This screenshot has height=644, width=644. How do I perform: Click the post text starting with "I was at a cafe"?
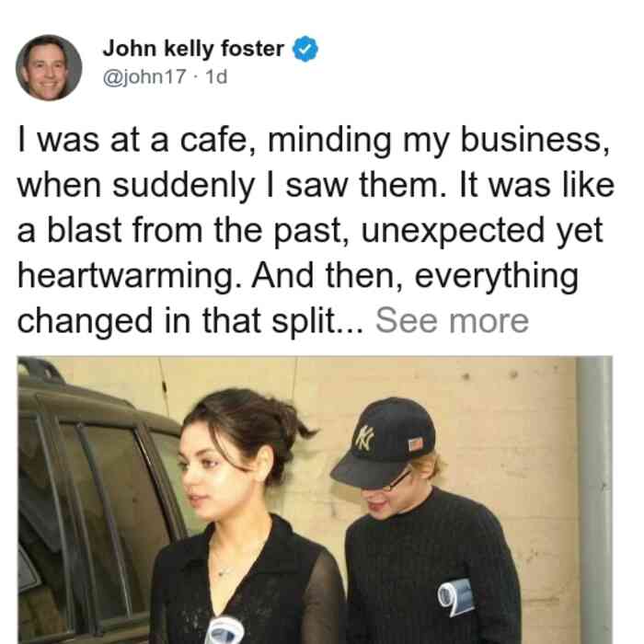click(x=316, y=230)
